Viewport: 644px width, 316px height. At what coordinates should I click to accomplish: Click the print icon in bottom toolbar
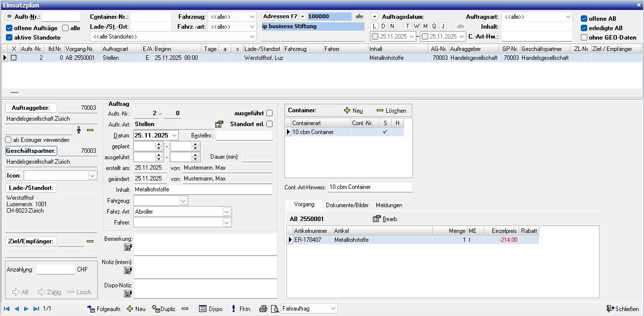point(263,309)
